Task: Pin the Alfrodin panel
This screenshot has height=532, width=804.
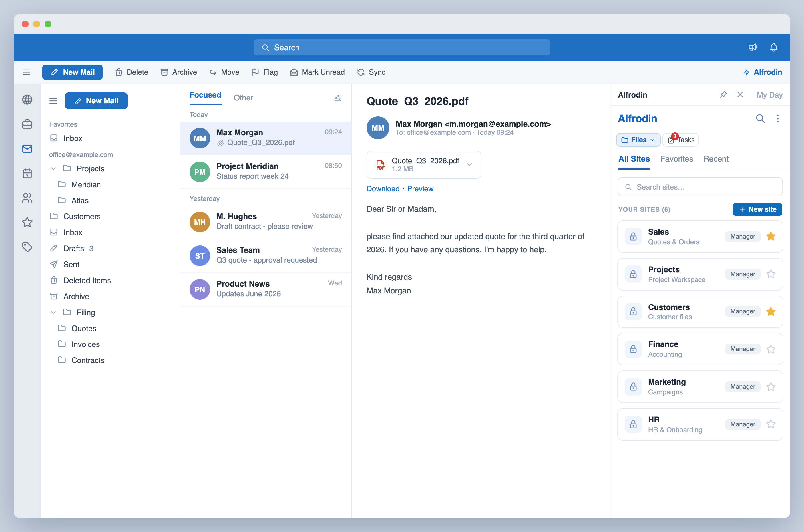Action: tap(723, 95)
